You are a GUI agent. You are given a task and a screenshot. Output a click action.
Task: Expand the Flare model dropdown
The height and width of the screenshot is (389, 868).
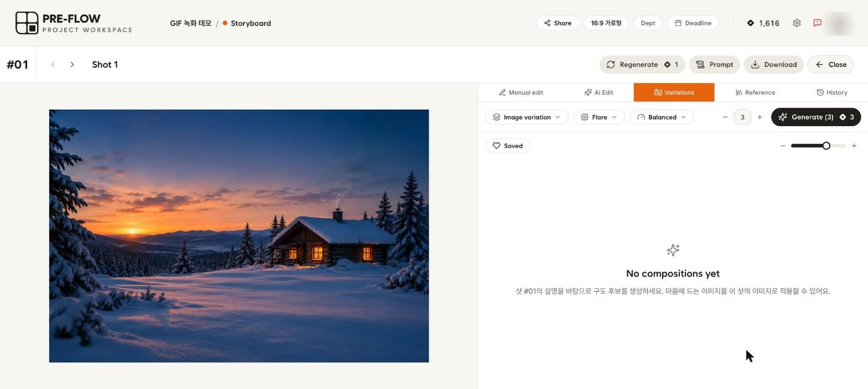click(599, 117)
